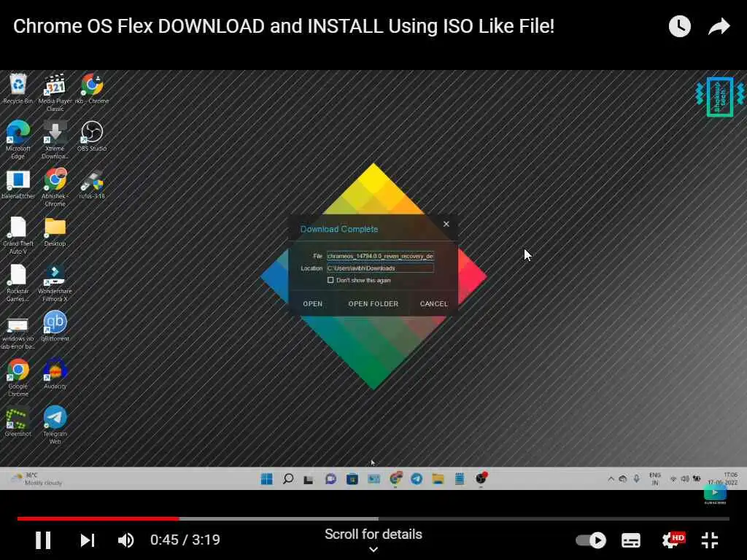This screenshot has width=747, height=560.
Task: Select the Media Player Classic icon
Action: [x=55, y=93]
